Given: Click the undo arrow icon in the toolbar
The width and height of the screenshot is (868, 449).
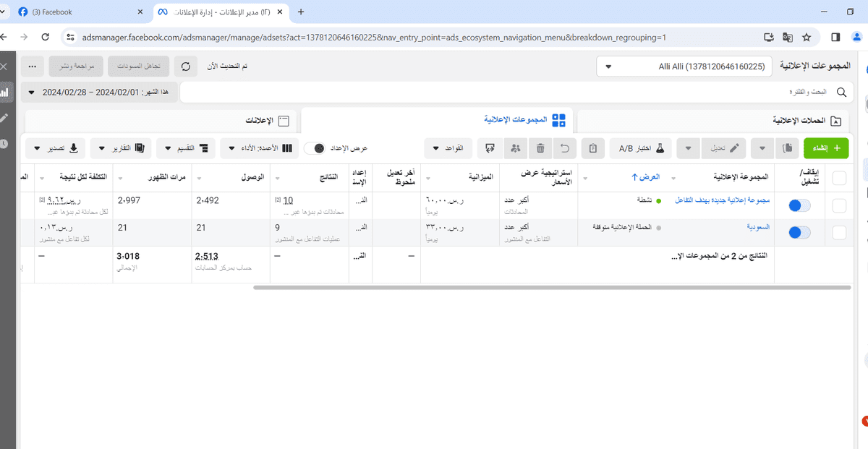Looking at the screenshot, I should tap(566, 147).
